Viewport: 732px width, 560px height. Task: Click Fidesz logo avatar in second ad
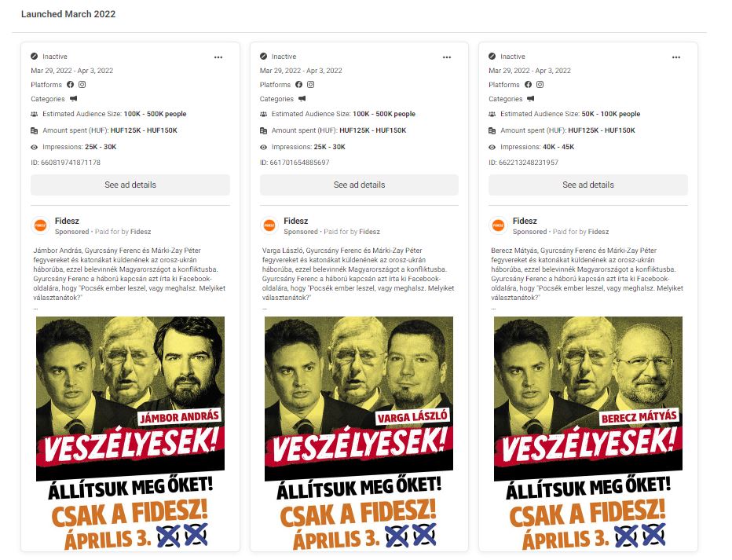click(269, 225)
